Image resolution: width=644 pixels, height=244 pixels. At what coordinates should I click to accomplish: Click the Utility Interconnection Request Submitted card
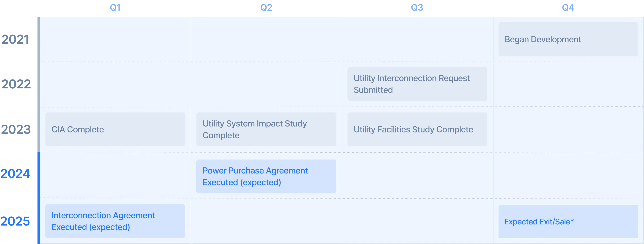tap(417, 84)
